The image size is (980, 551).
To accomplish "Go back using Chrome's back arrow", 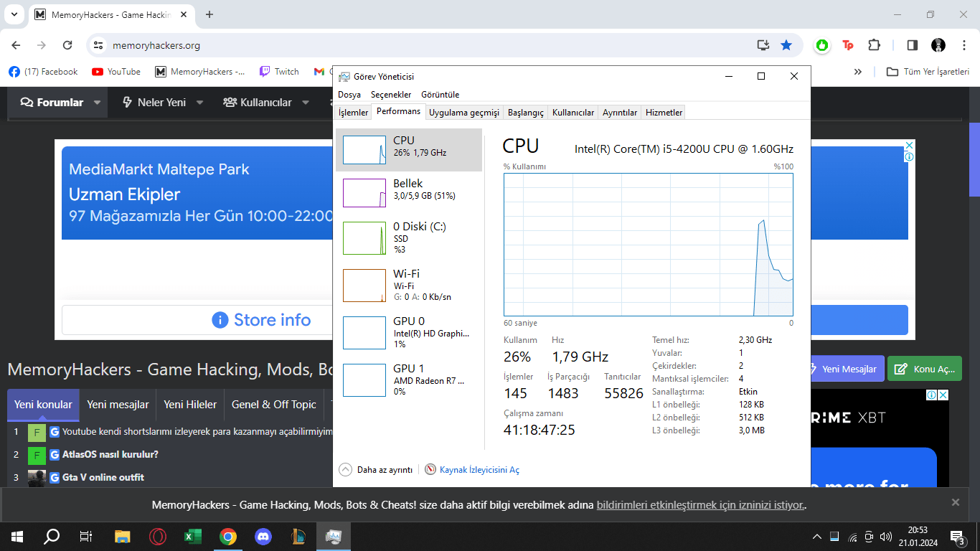I will (x=16, y=45).
